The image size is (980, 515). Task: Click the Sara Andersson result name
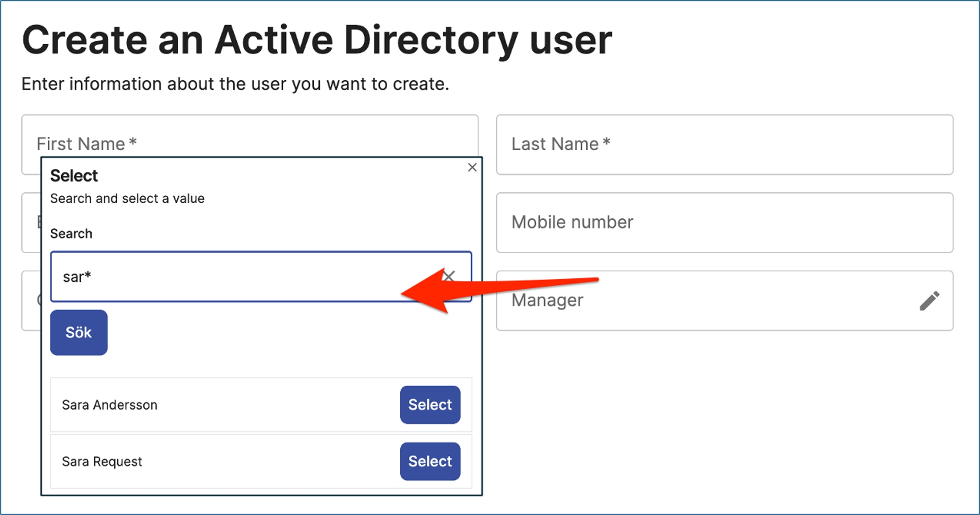110,405
